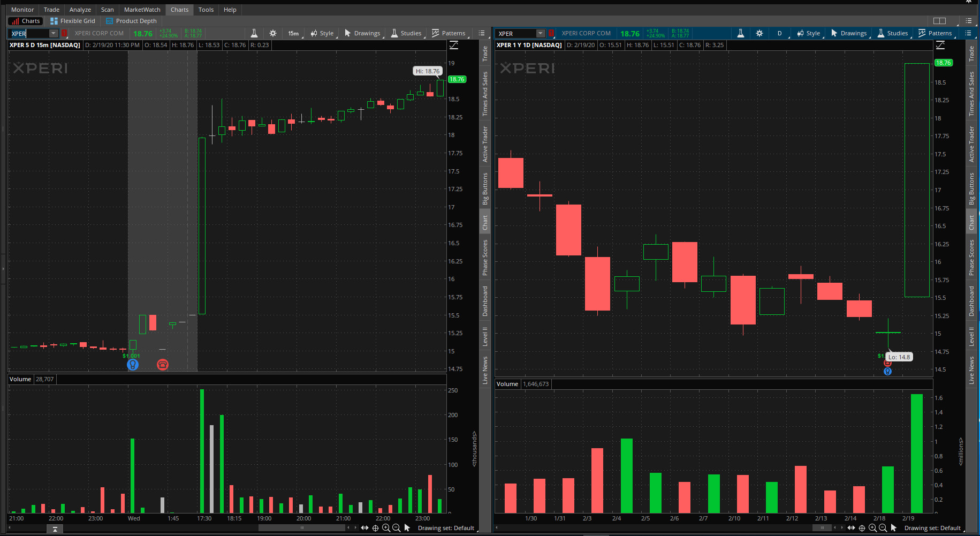Toggle Live News panel in left sidebar
This screenshot has width=980, height=536.
click(485, 371)
